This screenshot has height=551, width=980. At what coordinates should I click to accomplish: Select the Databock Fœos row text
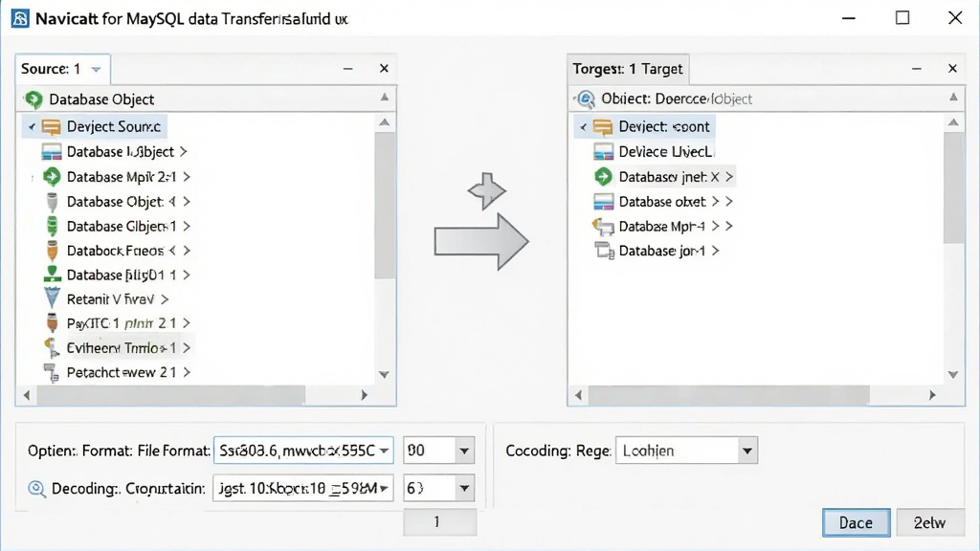(x=122, y=251)
